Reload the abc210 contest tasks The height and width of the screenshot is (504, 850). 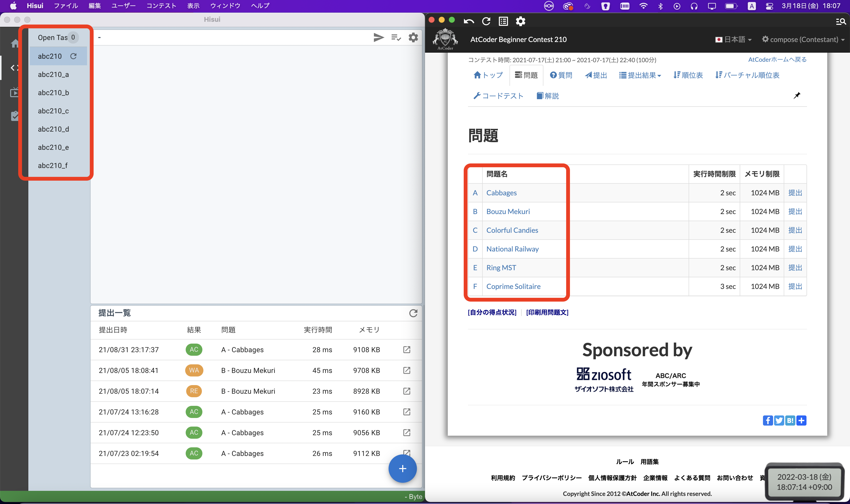coord(73,56)
